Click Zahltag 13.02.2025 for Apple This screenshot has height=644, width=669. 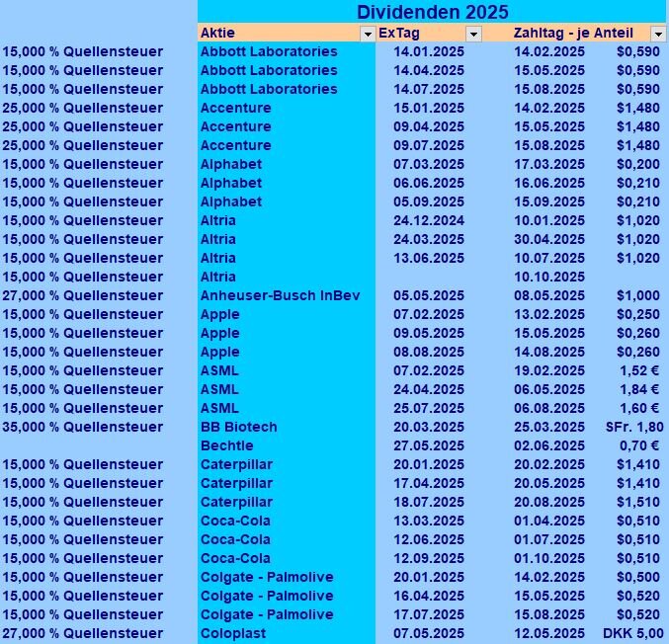click(549, 314)
